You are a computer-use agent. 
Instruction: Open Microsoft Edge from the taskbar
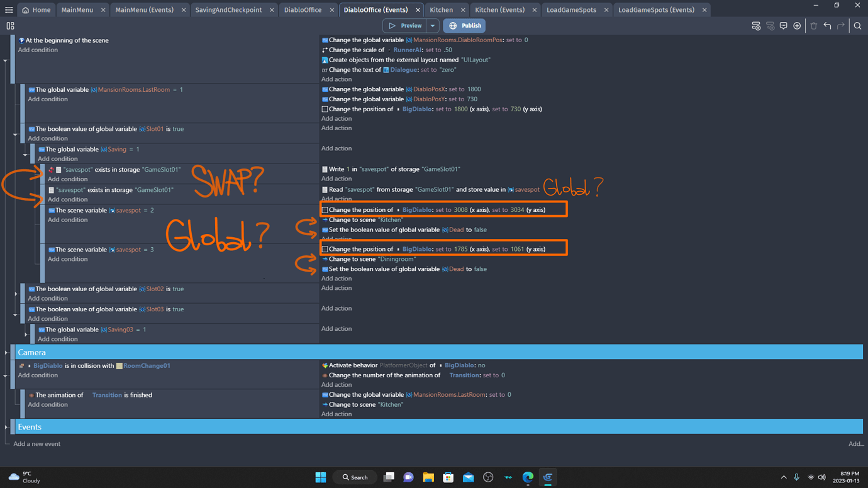528,477
